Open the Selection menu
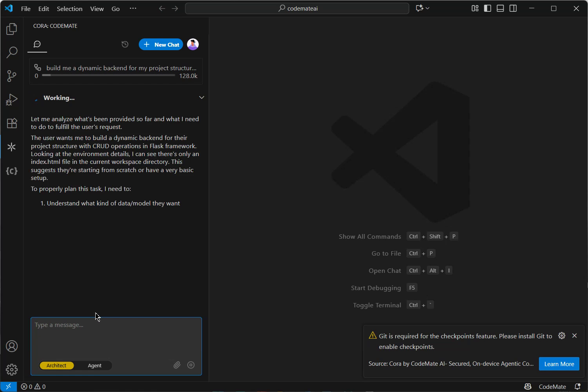The image size is (588, 392). 70,9
